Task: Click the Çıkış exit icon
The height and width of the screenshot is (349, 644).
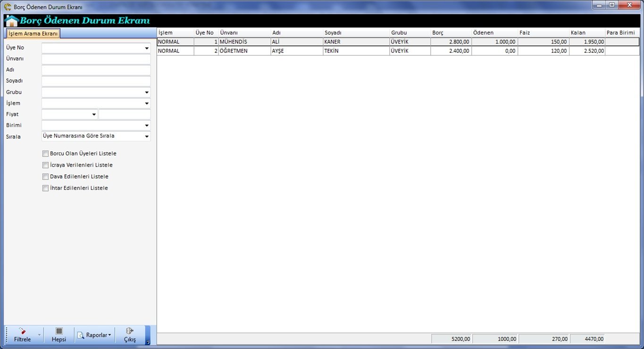Action: click(x=130, y=332)
